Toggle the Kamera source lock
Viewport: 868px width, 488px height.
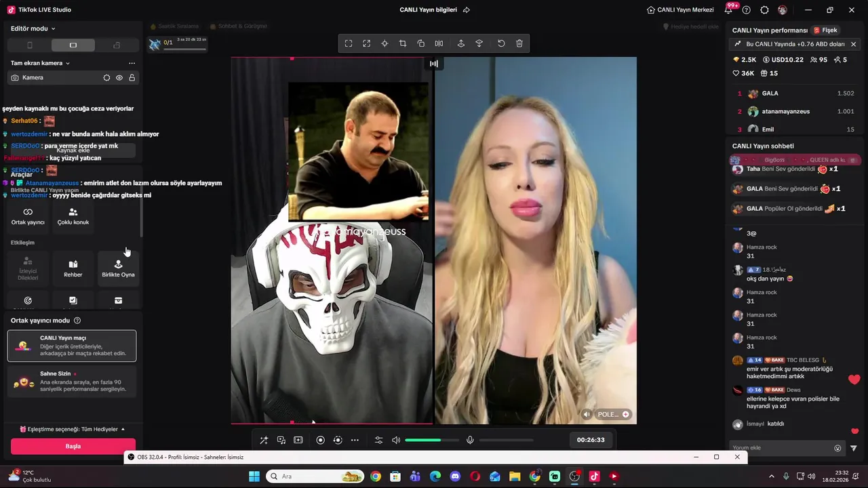coord(132,78)
